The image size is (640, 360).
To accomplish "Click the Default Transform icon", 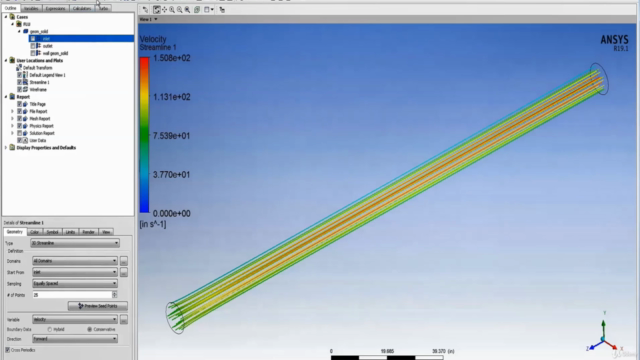I will pyautogui.click(x=19, y=68).
